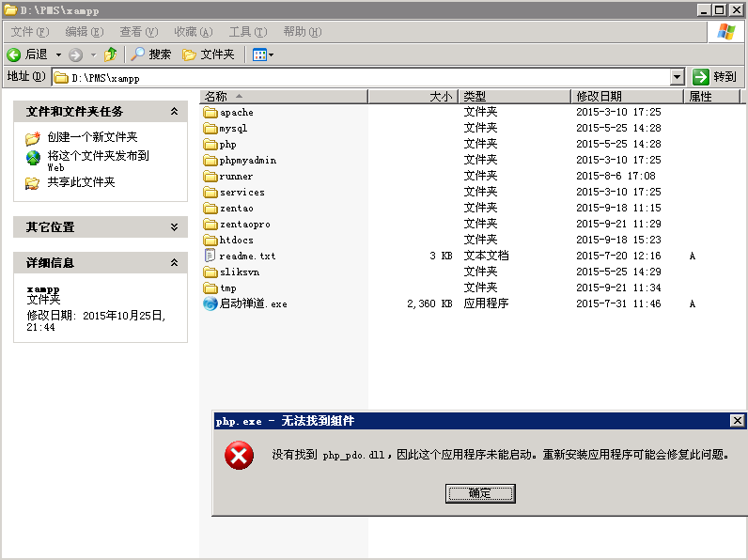Click date 2015-8-6 17:08 of runner
Image resolution: width=748 pixels, height=560 pixels.
coord(616,176)
